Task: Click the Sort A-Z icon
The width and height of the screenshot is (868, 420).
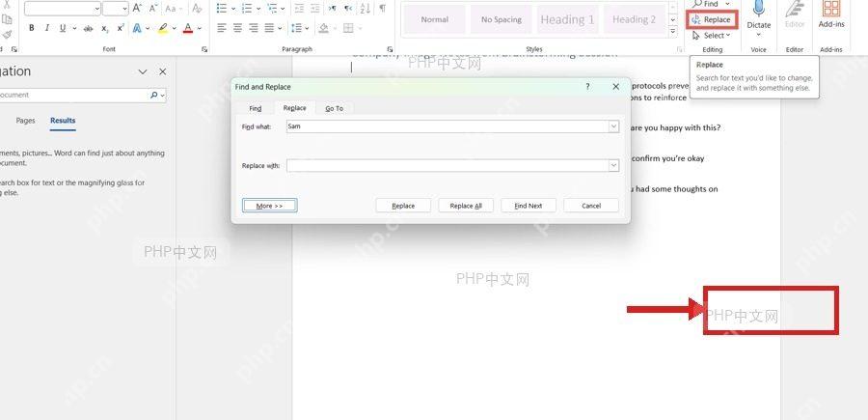Action: 365,9
